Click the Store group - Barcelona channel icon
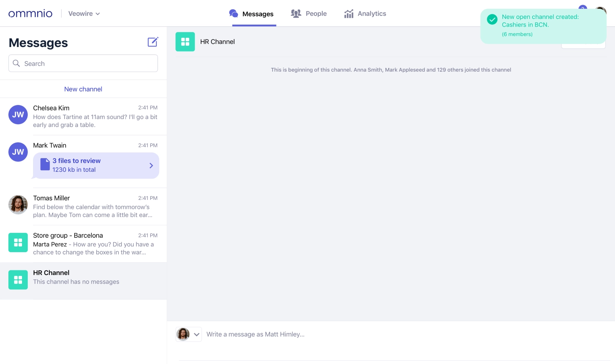Image resolution: width=615 pixels, height=364 pixels. pos(18,243)
